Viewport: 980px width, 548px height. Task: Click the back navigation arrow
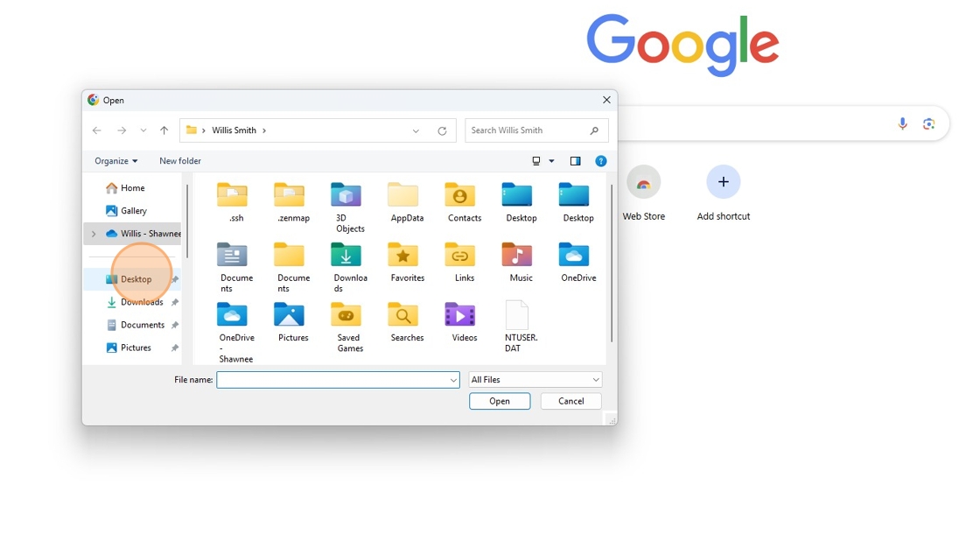(97, 130)
